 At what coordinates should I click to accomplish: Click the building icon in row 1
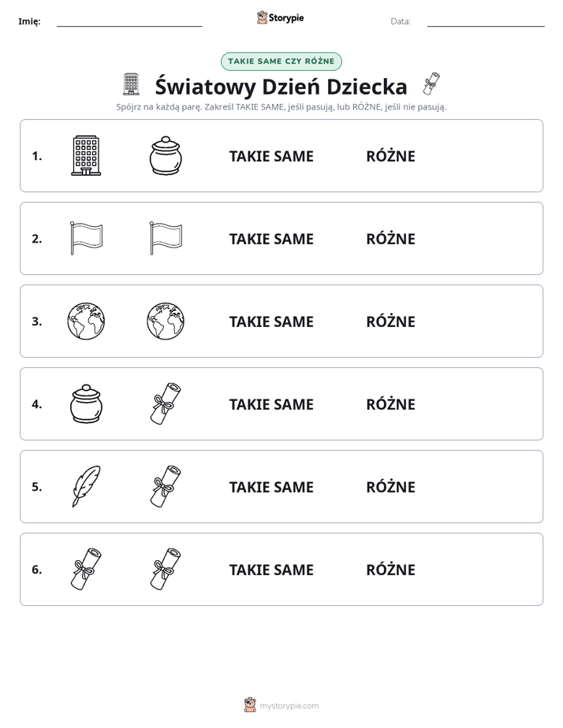tap(86, 155)
